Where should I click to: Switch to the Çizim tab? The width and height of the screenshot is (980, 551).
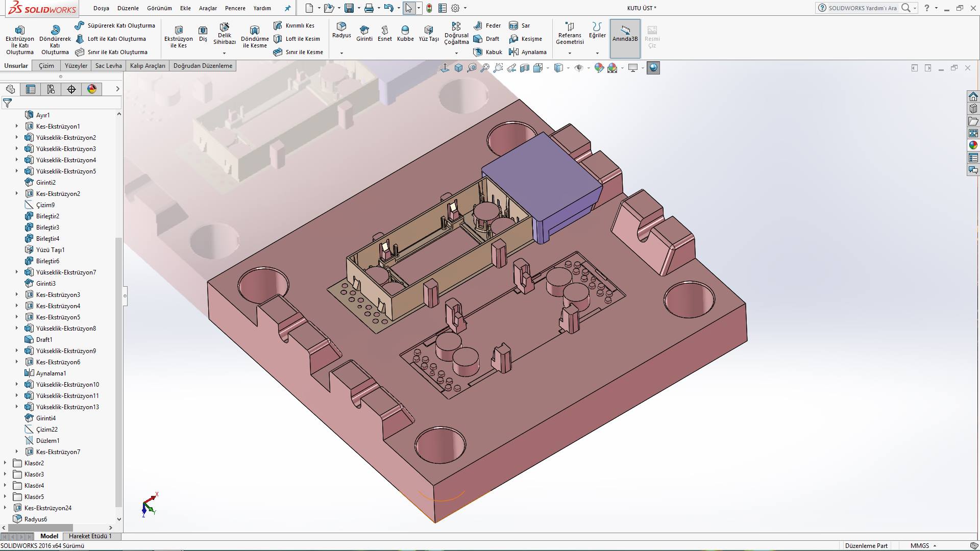(46, 66)
